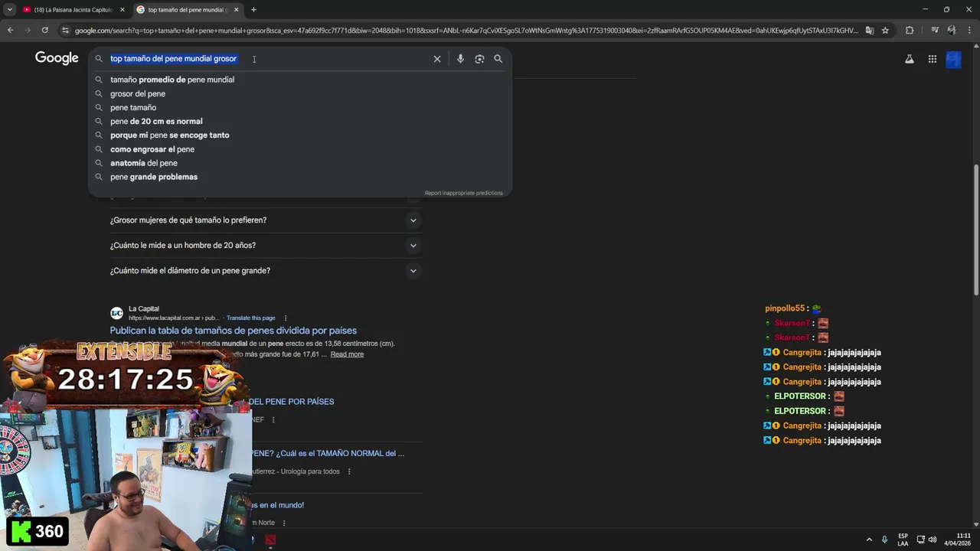Translate this page via address bar icon
This screenshot has height=551, width=980.
pos(870,31)
